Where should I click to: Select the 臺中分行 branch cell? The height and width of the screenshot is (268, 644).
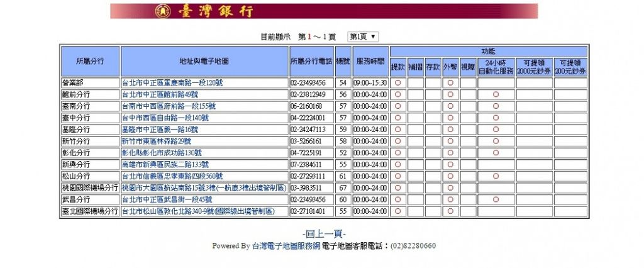pyautogui.click(x=91, y=118)
